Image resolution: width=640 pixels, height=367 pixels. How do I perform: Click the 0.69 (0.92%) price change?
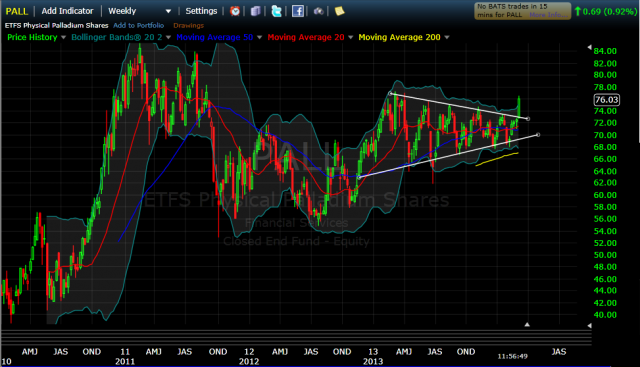tap(610, 11)
